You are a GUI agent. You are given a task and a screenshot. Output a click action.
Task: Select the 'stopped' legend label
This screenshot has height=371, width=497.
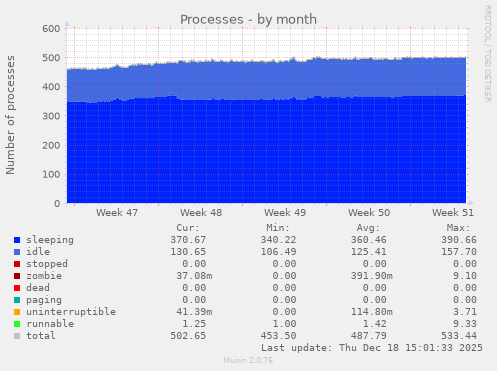click(x=47, y=264)
